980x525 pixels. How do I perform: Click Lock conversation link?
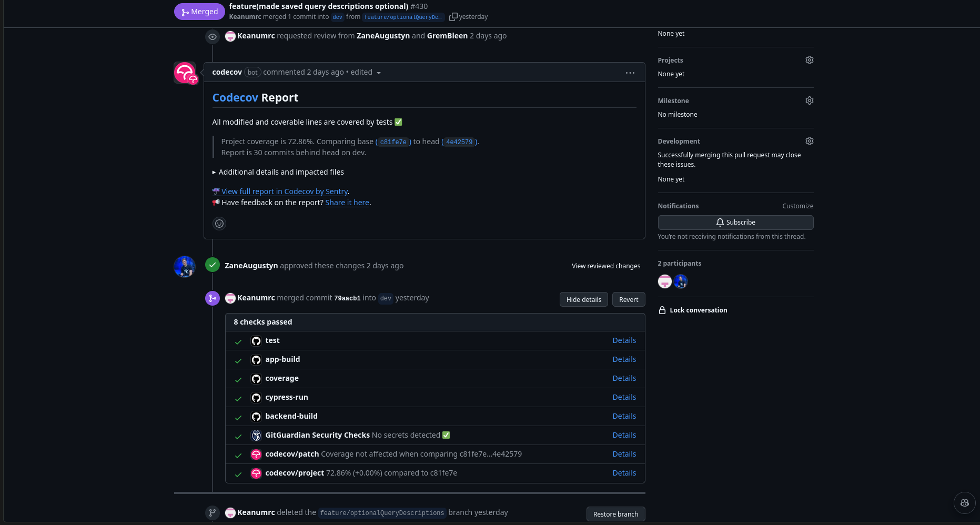coord(698,310)
